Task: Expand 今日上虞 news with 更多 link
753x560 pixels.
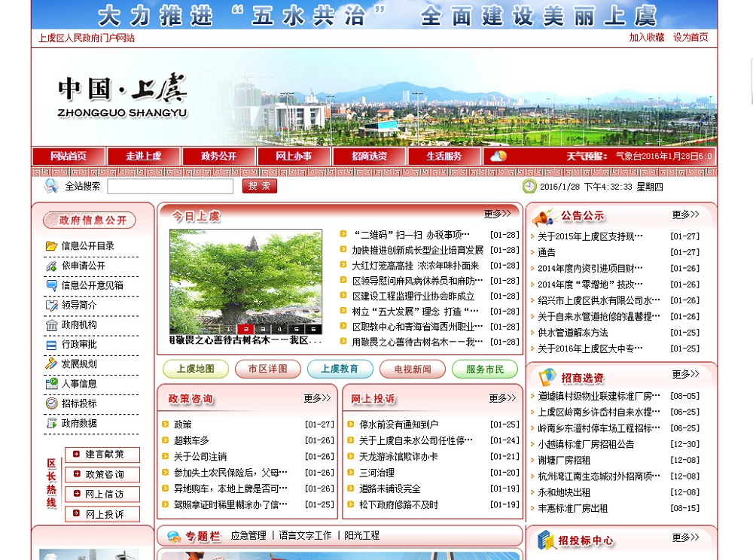Action: click(497, 215)
